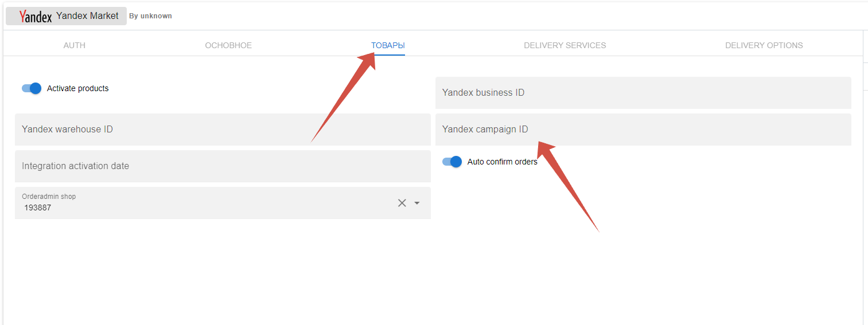Switch to the AUTH tab
Viewport: 868px width, 325px height.
75,45
